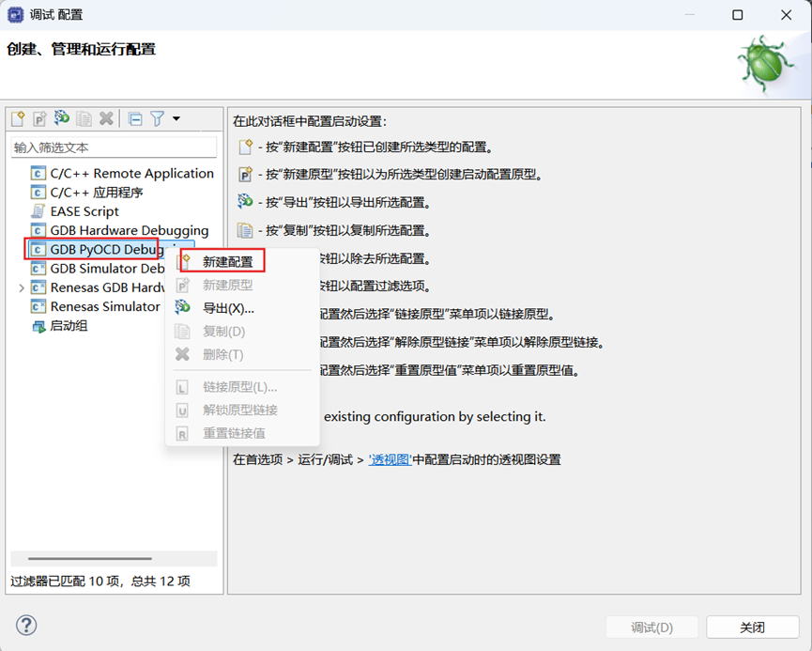The width and height of the screenshot is (812, 651).
Task: Select 启动组 launch group item
Action: coord(60,326)
